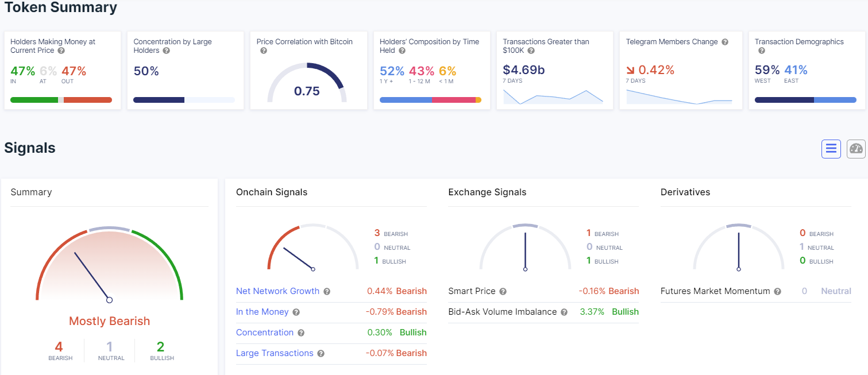Screen dimensions: 868x375
Task: Click help icon under Price Correlation with Bitcoin
Action: pyautogui.click(x=264, y=51)
